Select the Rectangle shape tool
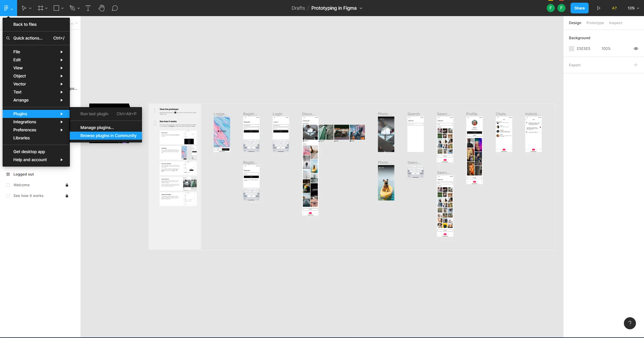Image resolution: width=644 pixels, height=338 pixels. click(56, 8)
